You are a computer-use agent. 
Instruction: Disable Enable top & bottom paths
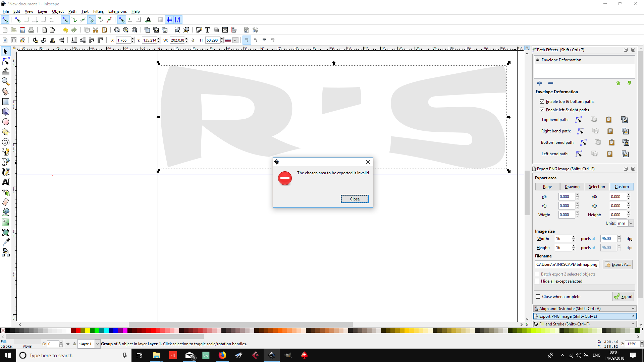pos(542,101)
